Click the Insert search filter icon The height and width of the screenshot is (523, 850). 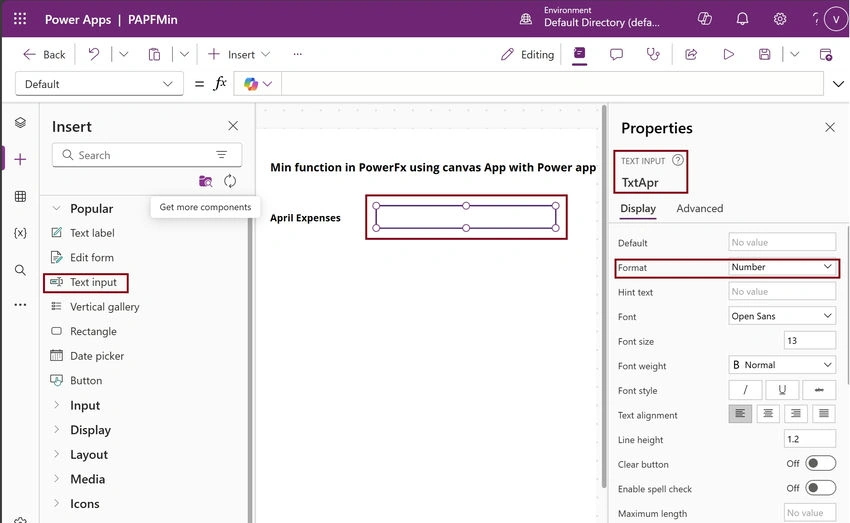click(222, 155)
